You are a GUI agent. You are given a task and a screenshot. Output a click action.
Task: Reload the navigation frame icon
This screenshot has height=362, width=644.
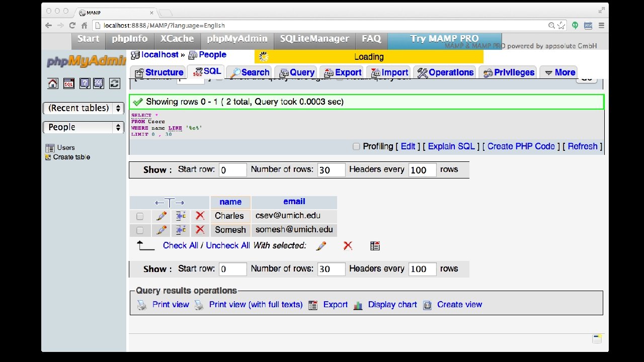115,83
